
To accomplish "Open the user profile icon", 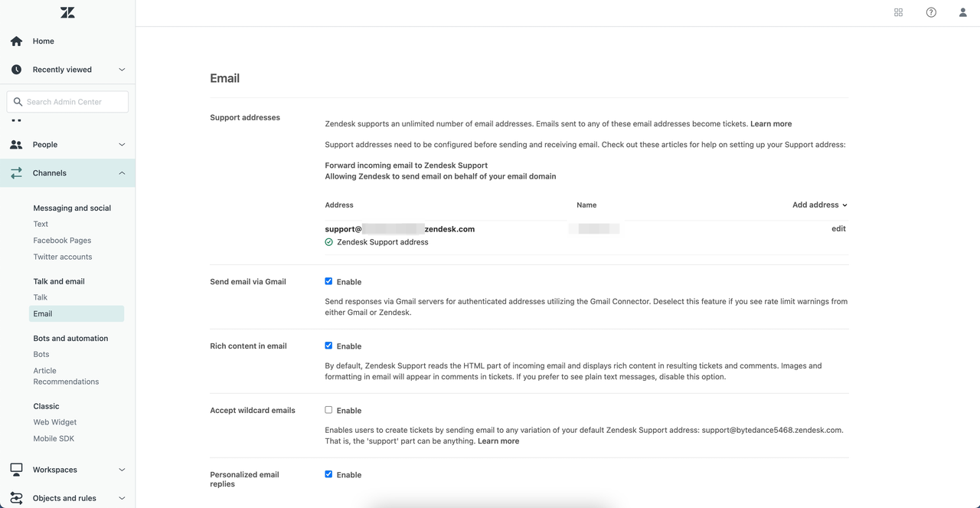I will tap(963, 12).
